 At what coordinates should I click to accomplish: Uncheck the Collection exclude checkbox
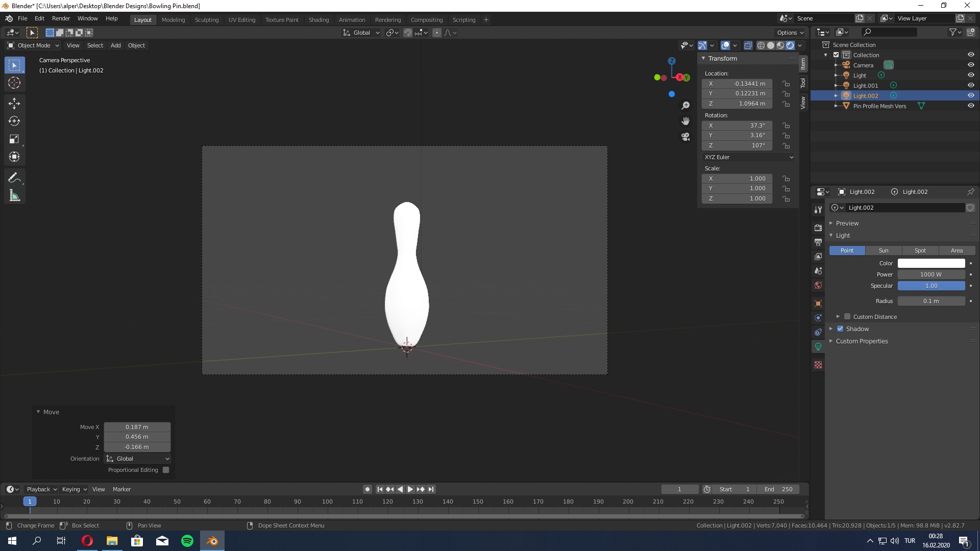(x=836, y=55)
